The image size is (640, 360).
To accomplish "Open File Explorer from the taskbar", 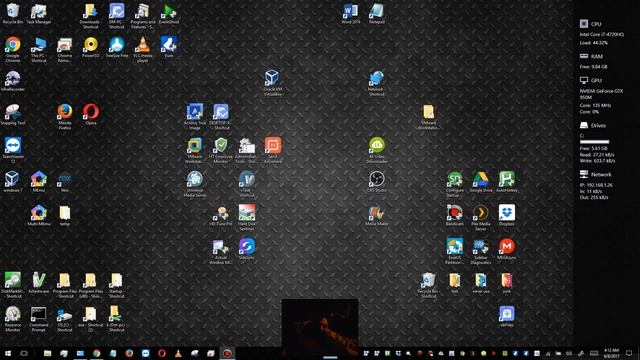I will pos(47,353).
